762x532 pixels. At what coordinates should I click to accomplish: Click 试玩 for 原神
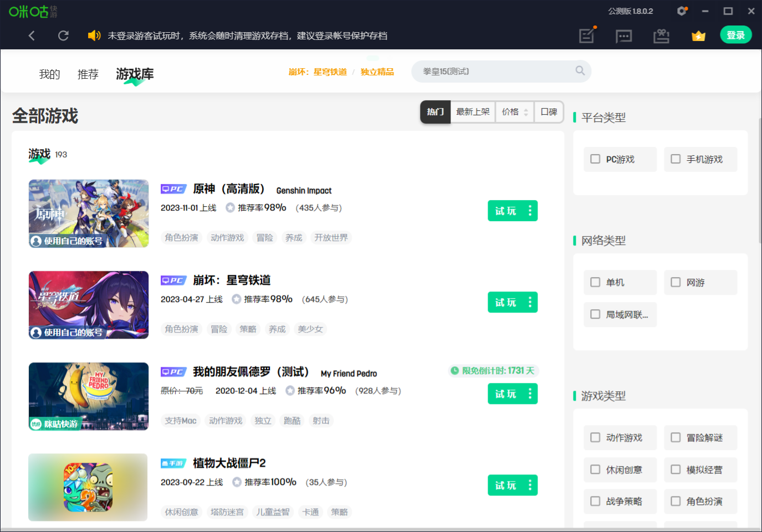coord(505,211)
